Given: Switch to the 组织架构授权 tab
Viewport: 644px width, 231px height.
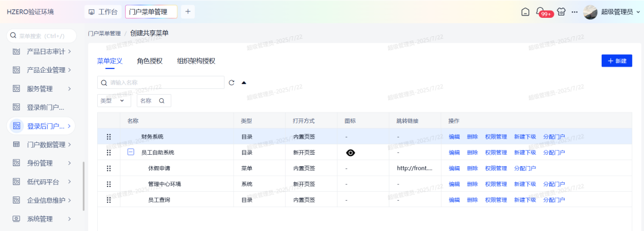Looking at the screenshot, I should (x=196, y=61).
